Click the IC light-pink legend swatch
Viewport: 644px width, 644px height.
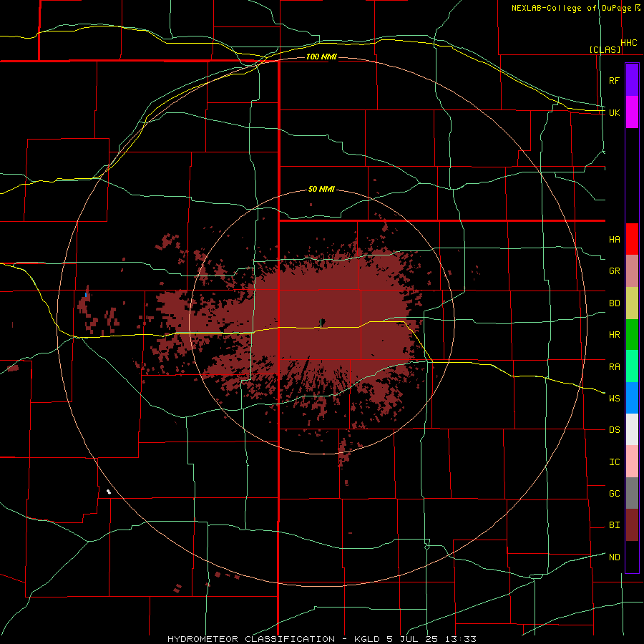(632, 462)
